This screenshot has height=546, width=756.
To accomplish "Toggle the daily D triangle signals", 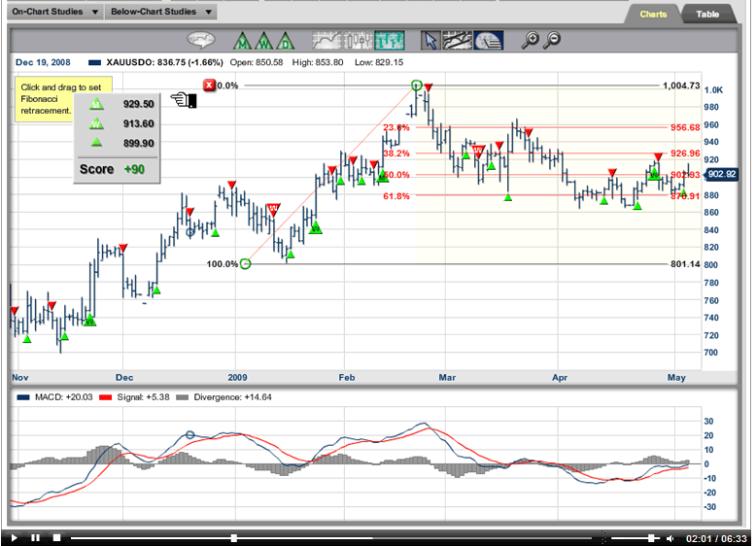I will (x=286, y=41).
